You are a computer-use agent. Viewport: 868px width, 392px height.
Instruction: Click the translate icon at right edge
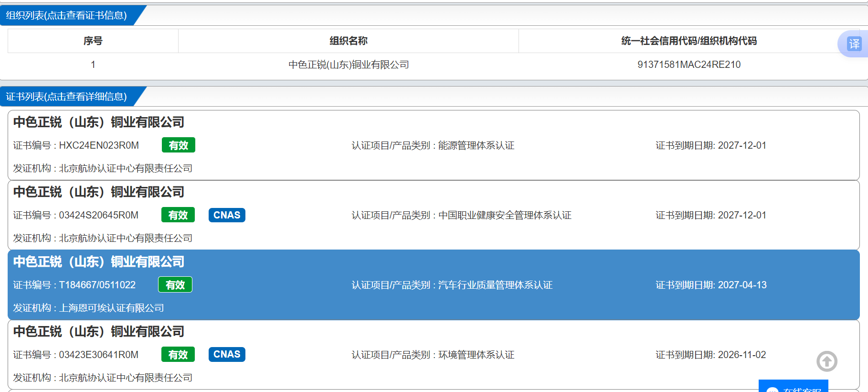tap(854, 44)
